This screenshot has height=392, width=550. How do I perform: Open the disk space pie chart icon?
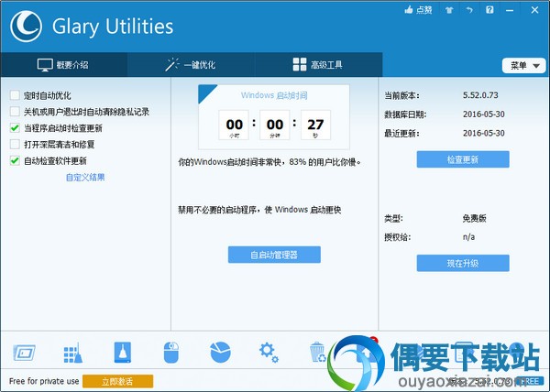coord(220,353)
